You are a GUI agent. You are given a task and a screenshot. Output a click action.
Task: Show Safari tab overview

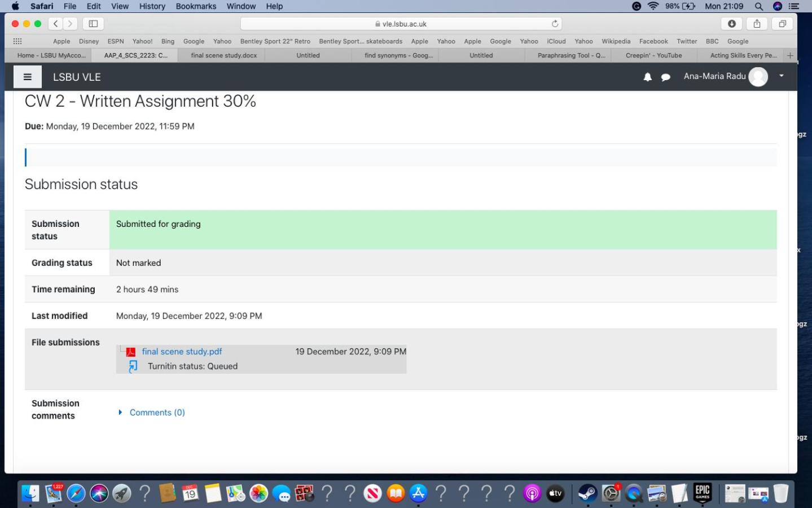click(783, 24)
